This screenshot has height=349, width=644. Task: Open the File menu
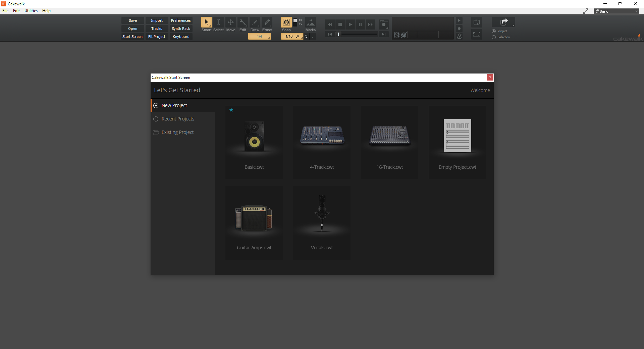[x=5, y=11]
